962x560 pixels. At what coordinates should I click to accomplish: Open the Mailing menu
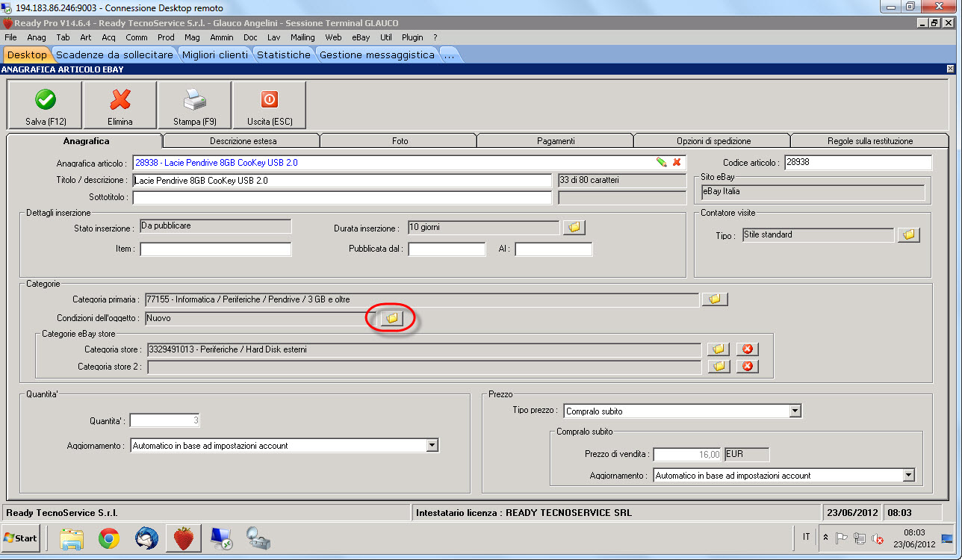click(x=302, y=37)
